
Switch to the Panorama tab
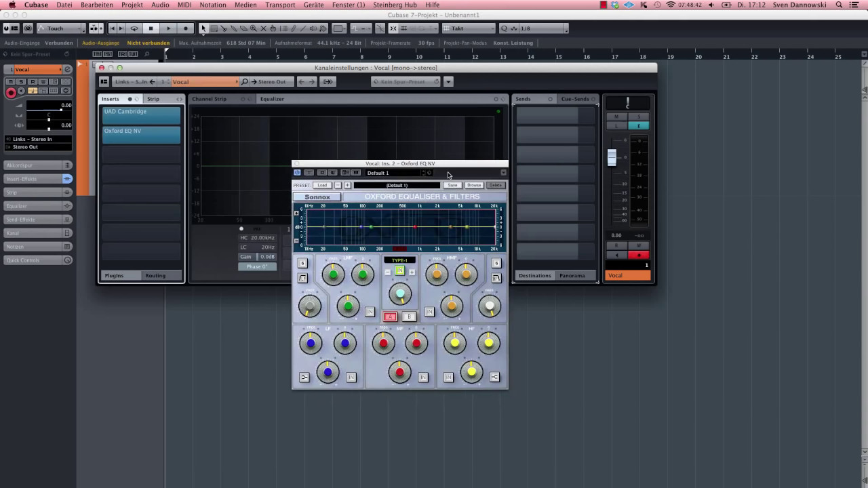tap(572, 276)
